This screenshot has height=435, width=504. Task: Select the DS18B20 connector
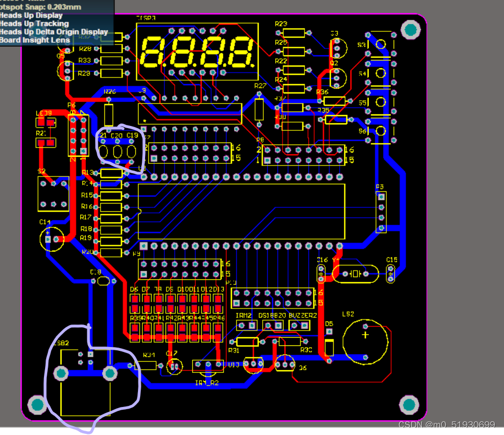[x=273, y=326]
